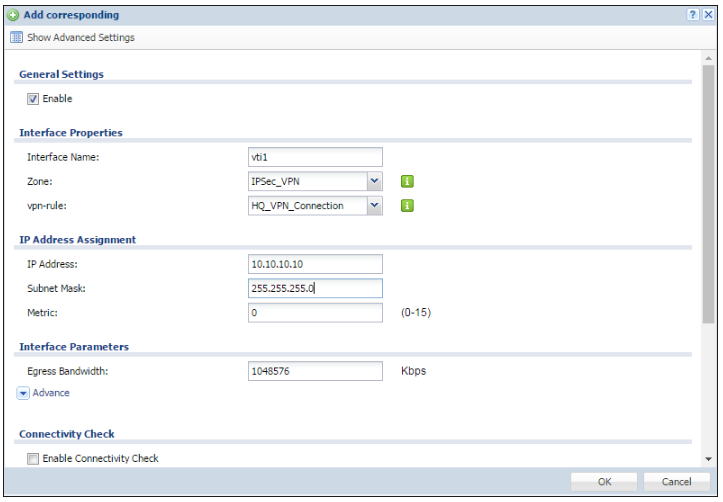Expand the Advance section arrow
Image resolution: width=723 pixels, height=502 pixels.
click(x=23, y=393)
